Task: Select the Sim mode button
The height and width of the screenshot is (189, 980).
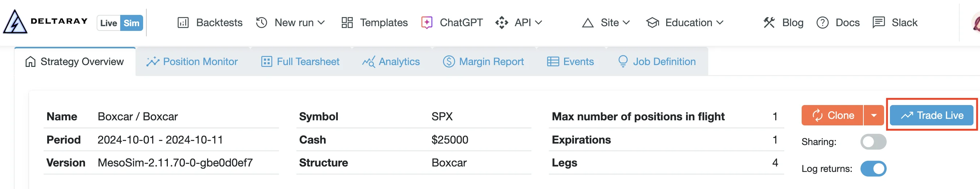Action: pyautogui.click(x=131, y=23)
